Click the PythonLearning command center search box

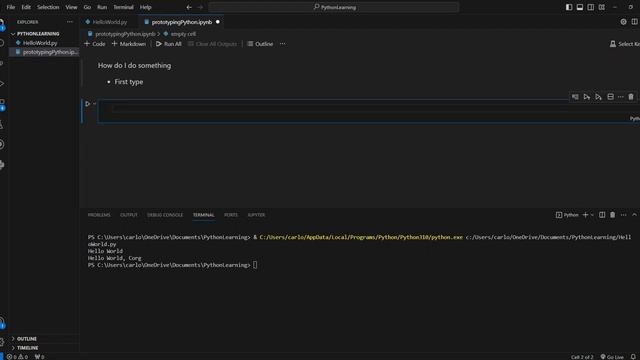tap(333, 7)
